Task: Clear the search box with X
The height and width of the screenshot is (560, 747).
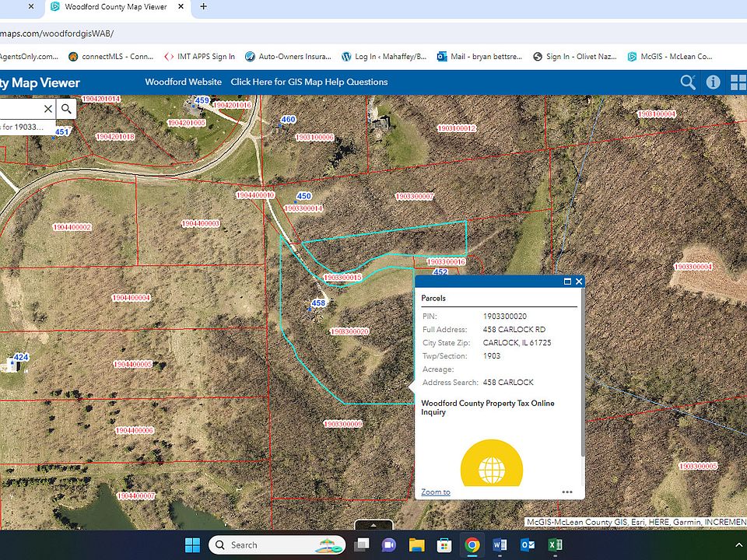Action: pyautogui.click(x=48, y=109)
